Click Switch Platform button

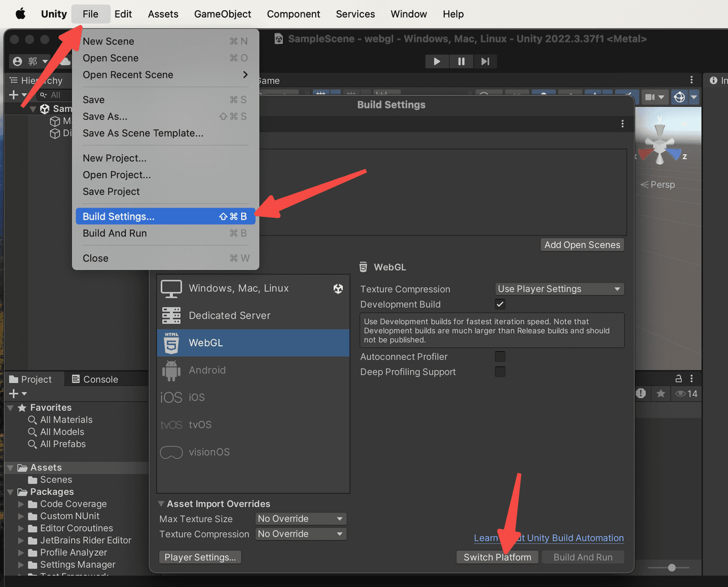[498, 557]
